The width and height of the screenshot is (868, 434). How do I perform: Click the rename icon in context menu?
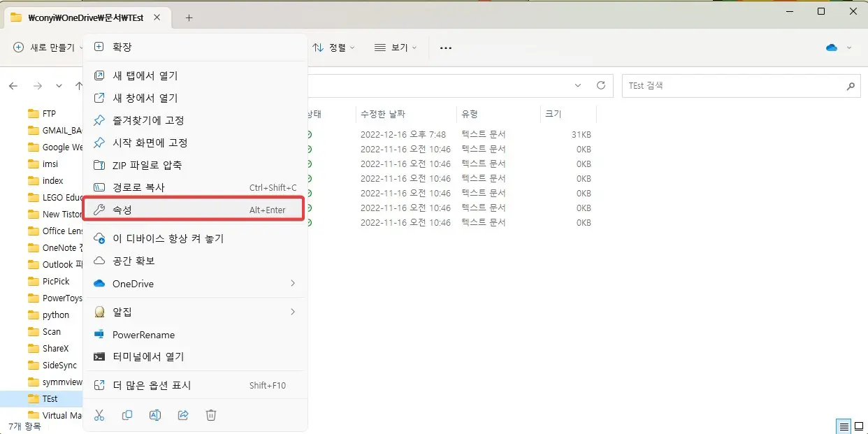(155, 415)
